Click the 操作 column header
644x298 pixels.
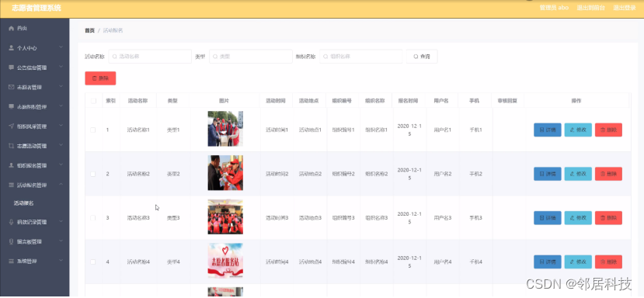576,101
